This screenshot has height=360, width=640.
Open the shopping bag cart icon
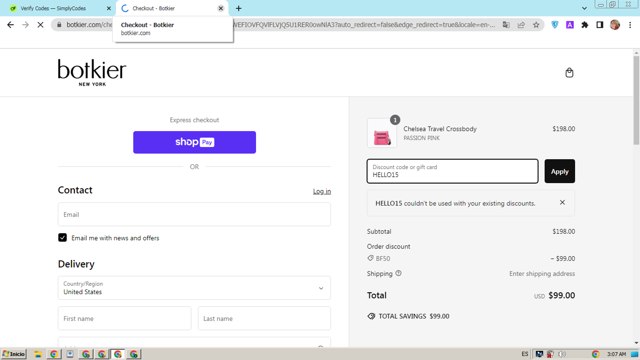coord(569,73)
